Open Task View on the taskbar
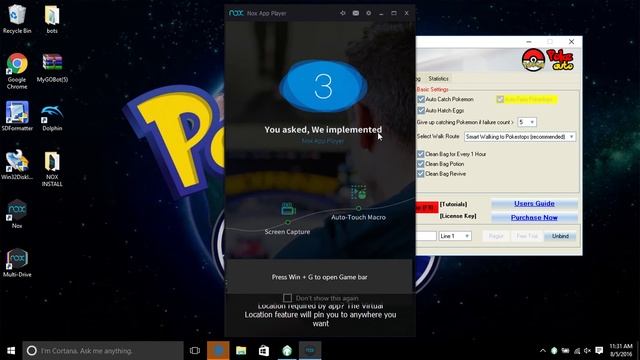The width and height of the screenshot is (640, 360). click(195, 351)
